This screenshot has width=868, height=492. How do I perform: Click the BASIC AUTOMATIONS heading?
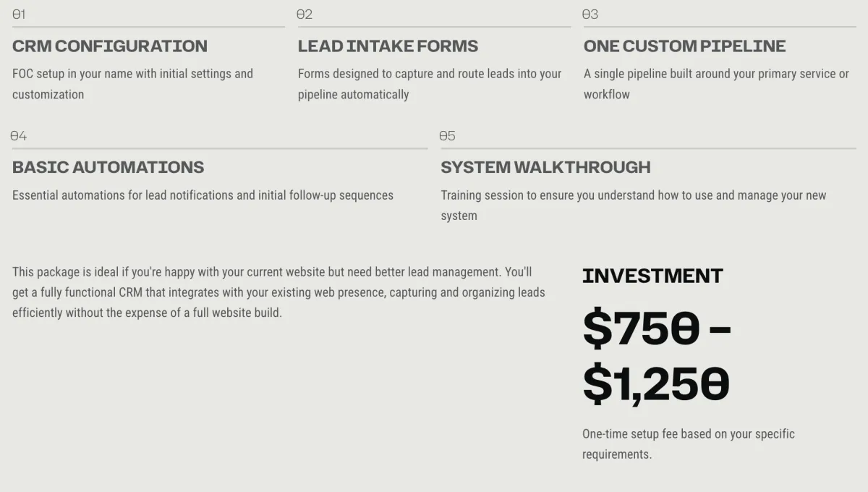point(109,167)
